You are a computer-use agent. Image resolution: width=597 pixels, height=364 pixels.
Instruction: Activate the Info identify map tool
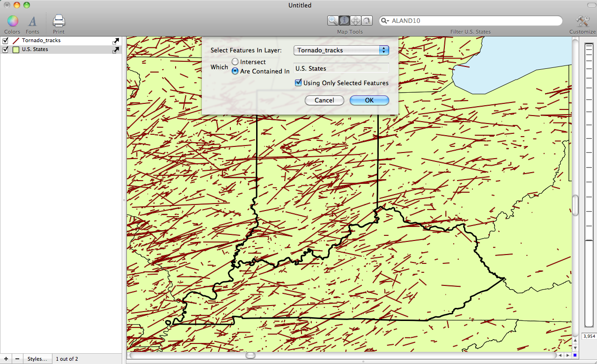(344, 21)
